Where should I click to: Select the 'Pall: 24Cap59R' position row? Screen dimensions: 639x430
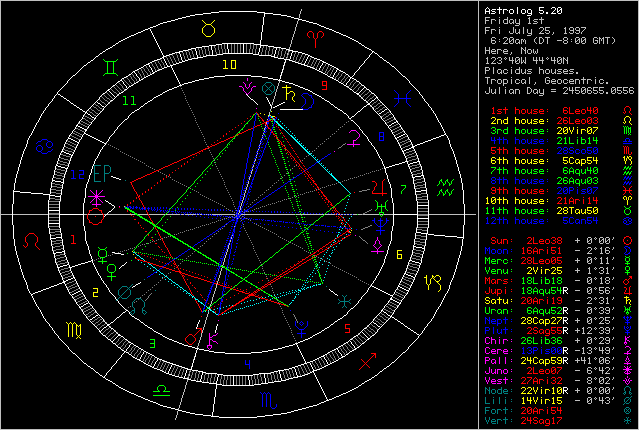(559, 361)
